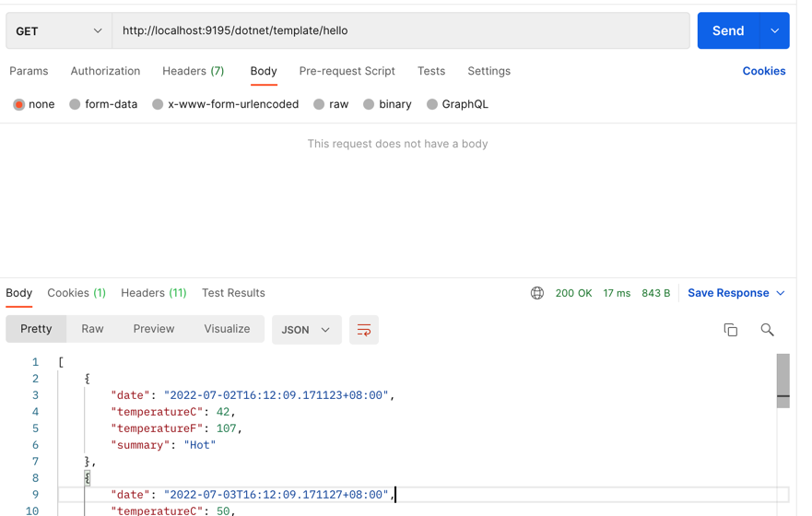Switch to Preview response view
The width and height of the screenshot is (812, 516).
[154, 329]
